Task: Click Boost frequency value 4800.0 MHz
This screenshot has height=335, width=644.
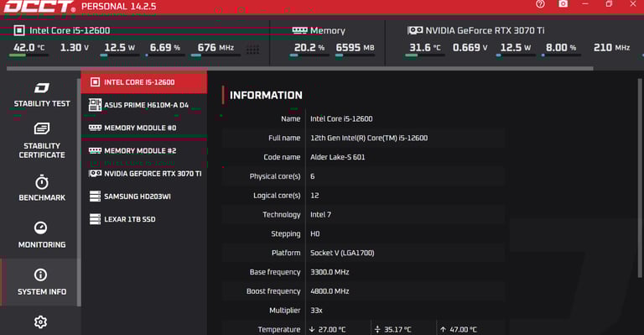Action: coord(330,291)
